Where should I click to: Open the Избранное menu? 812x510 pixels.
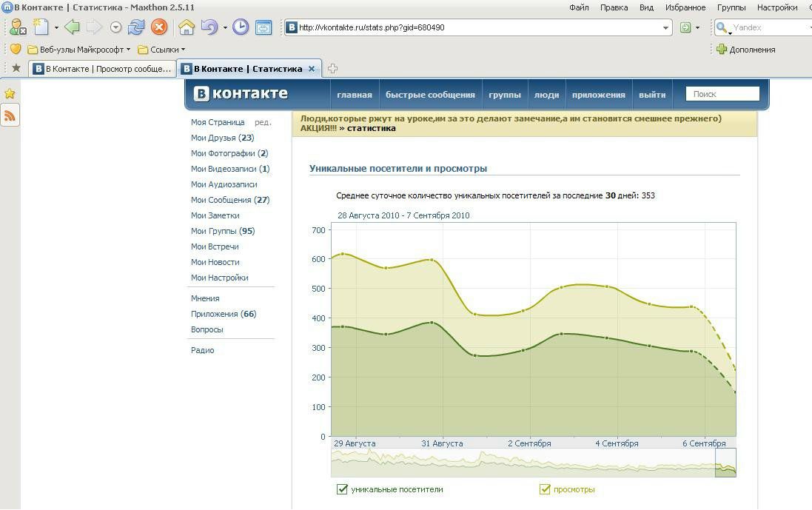pyautogui.click(x=685, y=7)
